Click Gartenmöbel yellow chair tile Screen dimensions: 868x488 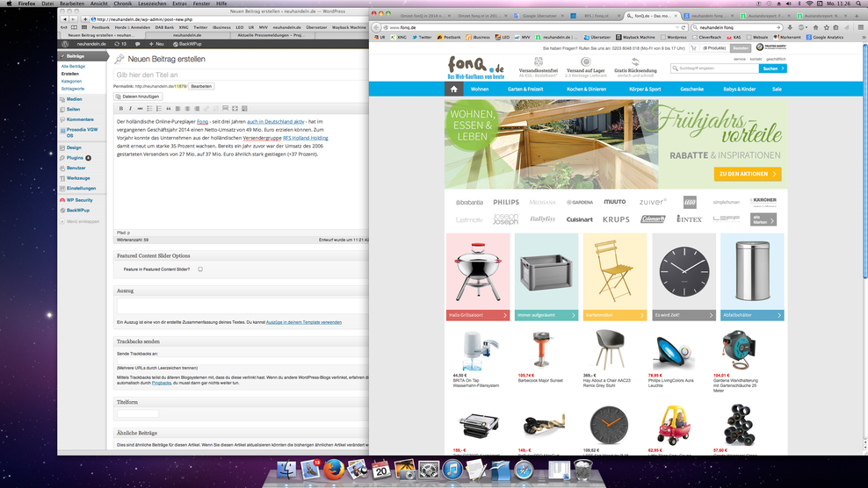(x=614, y=276)
